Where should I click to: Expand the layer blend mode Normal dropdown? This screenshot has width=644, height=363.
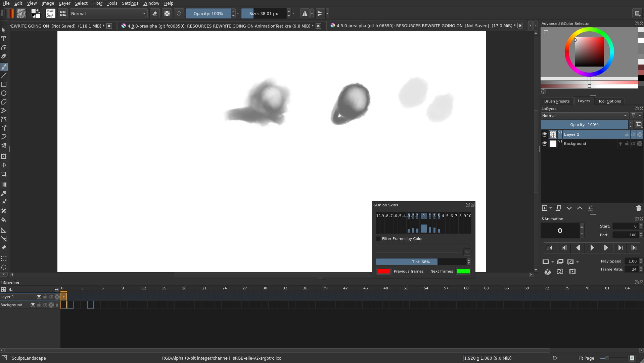point(584,116)
